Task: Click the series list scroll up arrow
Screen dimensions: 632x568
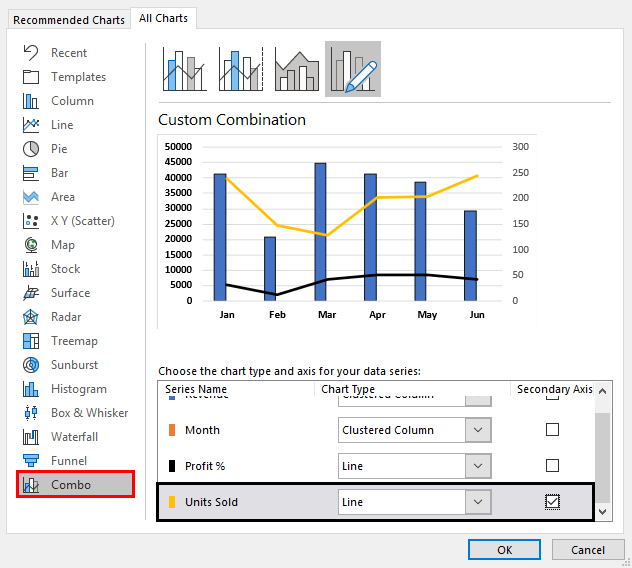Action: [x=603, y=391]
